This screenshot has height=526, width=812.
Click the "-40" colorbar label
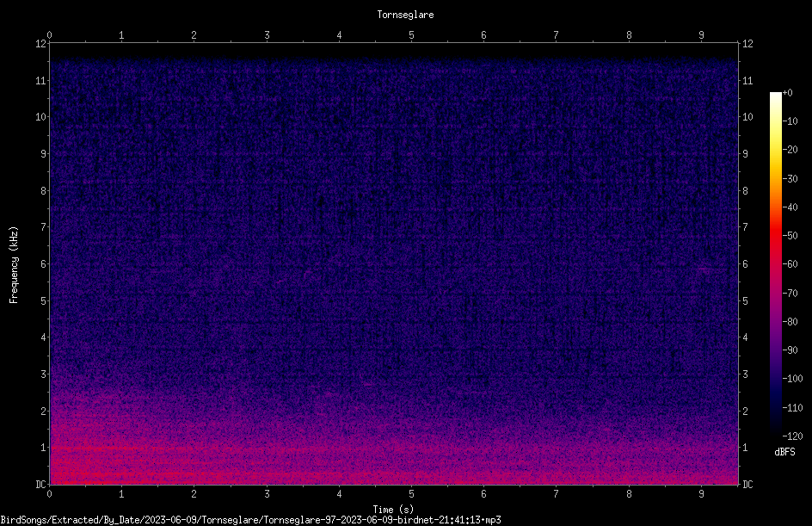coord(790,207)
